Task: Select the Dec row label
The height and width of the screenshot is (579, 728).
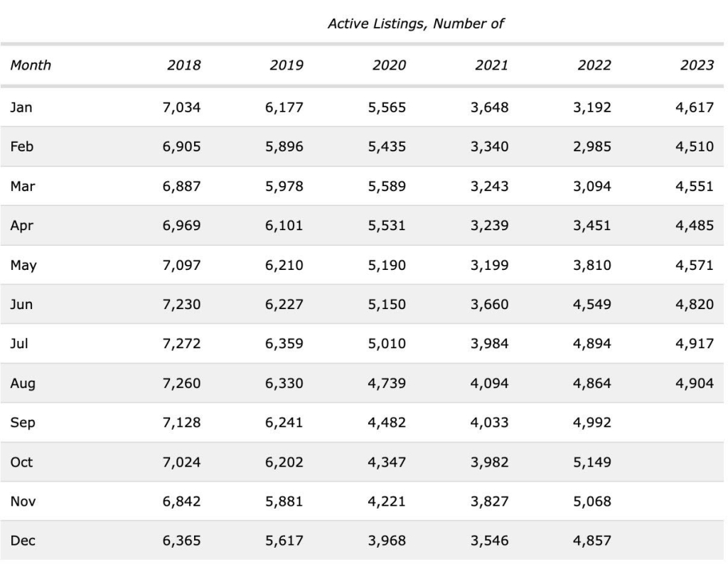Action: tap(22, 541)
